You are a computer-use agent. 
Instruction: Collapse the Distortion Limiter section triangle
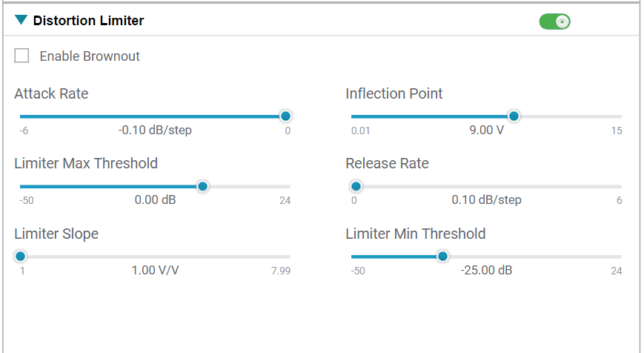21,21
